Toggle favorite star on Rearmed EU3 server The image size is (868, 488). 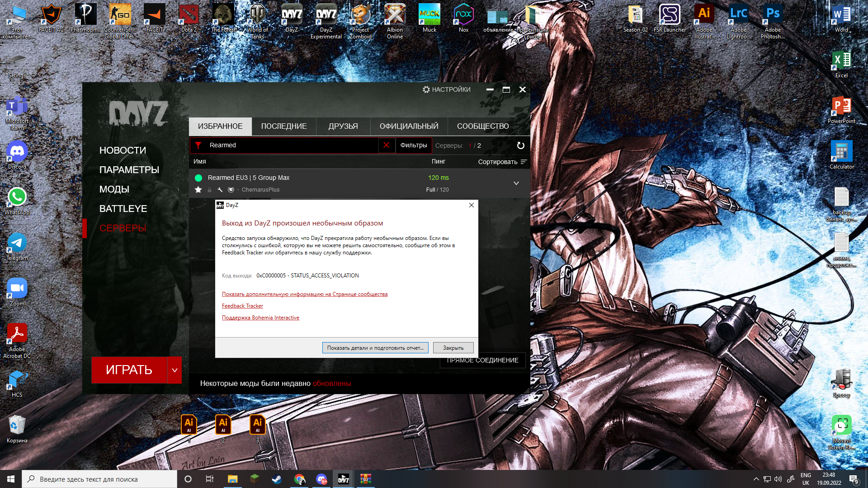(198, 190)
